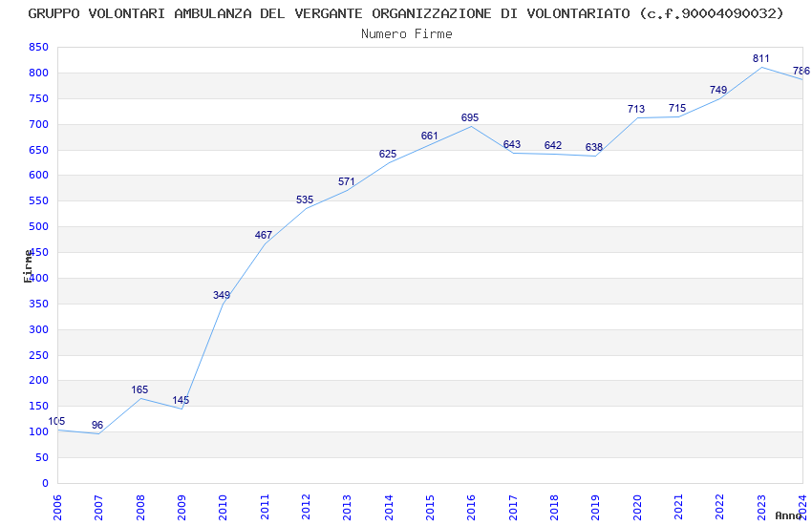Click the x-axis year 2023

coord(761,507)
